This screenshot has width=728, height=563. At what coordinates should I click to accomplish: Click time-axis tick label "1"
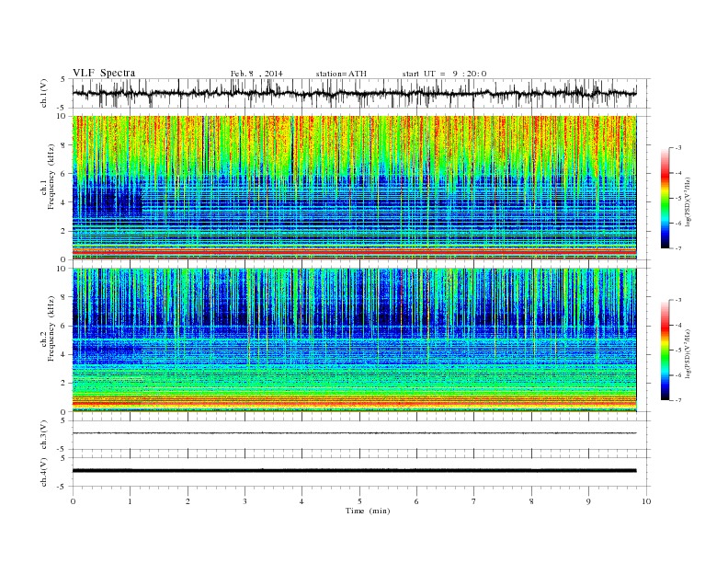(130, 501)
